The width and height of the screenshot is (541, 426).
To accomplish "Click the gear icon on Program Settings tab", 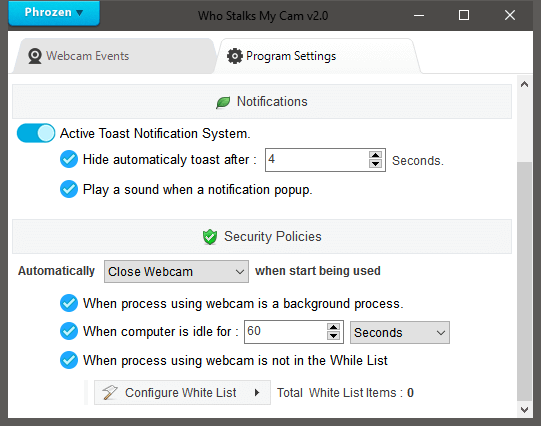I will click(x=235, y=56).
